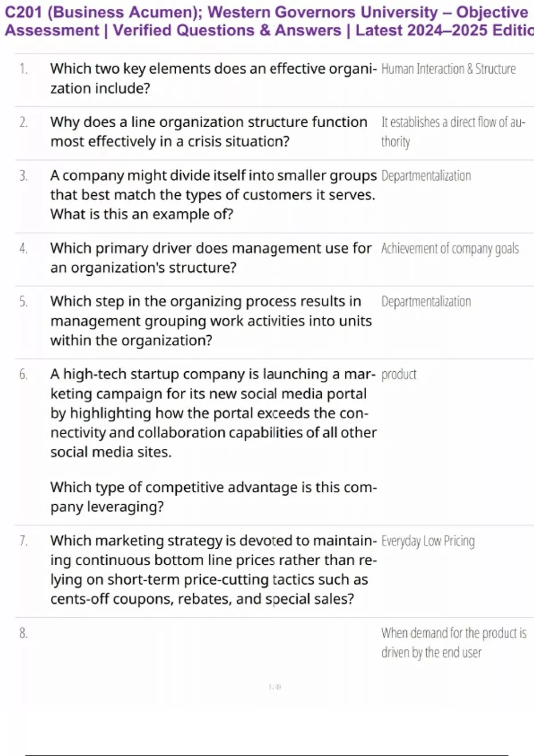Select the organizing process step question
Viewport: 534px width, 756px height.
[x=210, y=321]
